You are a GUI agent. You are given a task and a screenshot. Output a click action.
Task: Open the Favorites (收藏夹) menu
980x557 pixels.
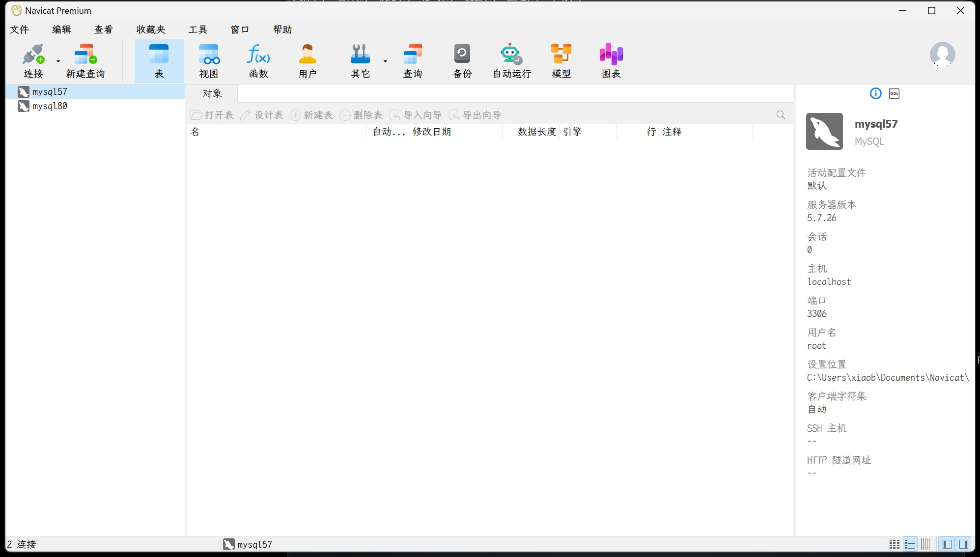[x=151, y=29]
